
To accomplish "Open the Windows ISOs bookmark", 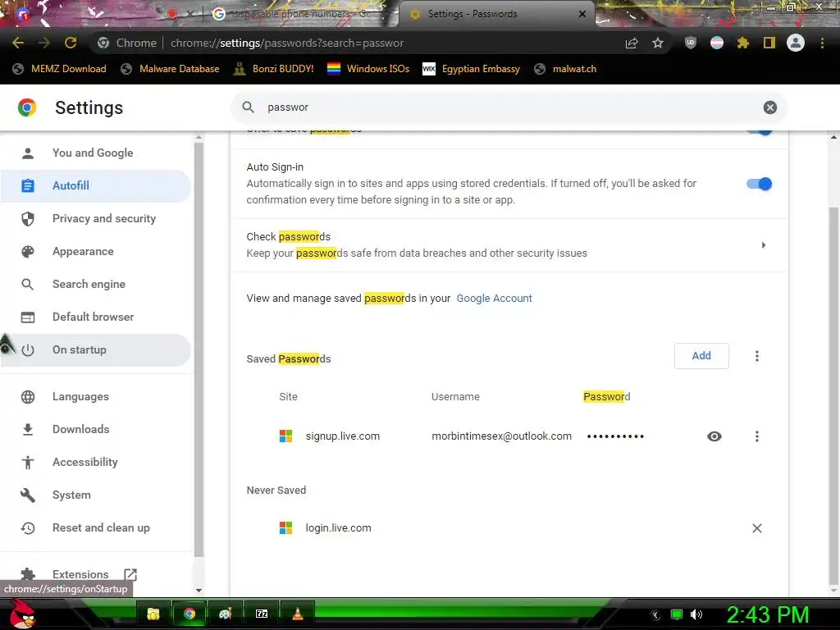I will click(x=368, y=69).
